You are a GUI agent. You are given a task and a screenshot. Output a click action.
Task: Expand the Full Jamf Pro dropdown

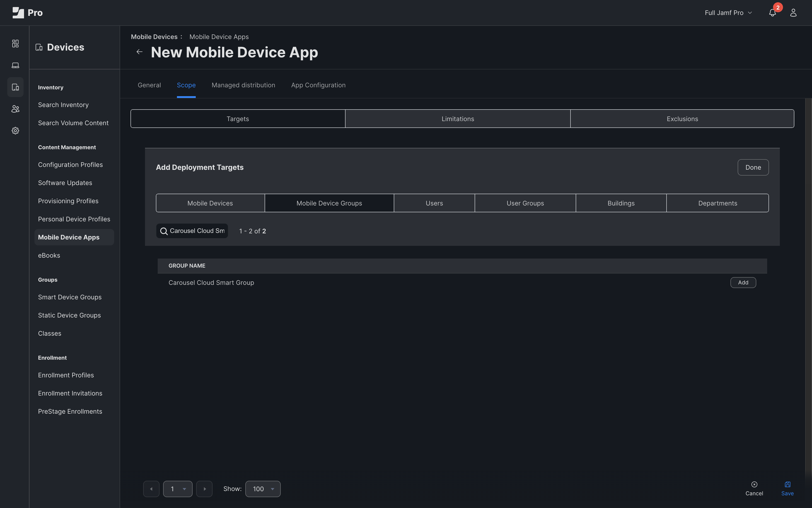coord(728,13)
